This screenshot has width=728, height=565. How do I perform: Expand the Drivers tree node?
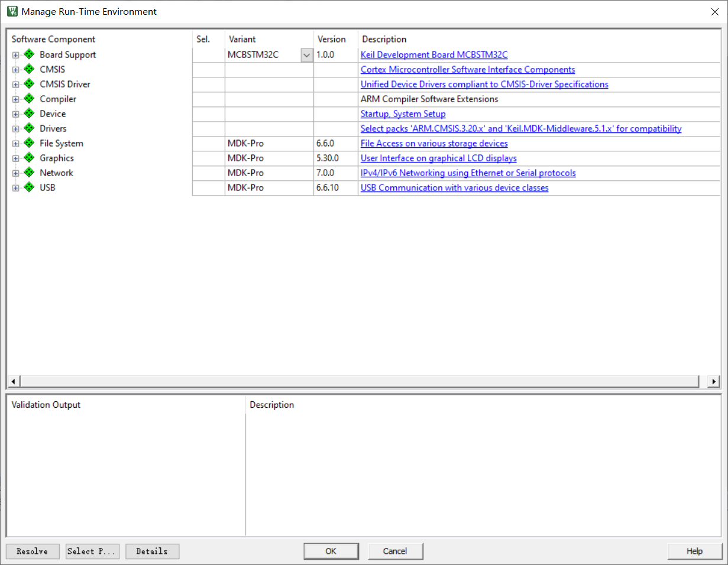16,129
